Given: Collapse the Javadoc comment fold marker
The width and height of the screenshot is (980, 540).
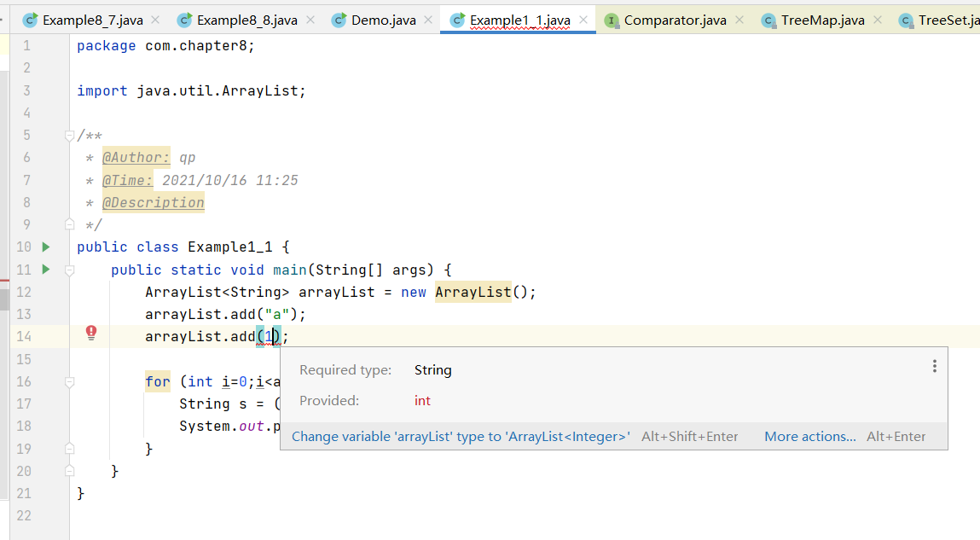Looking at the screenshot, I should pos(69,136).
